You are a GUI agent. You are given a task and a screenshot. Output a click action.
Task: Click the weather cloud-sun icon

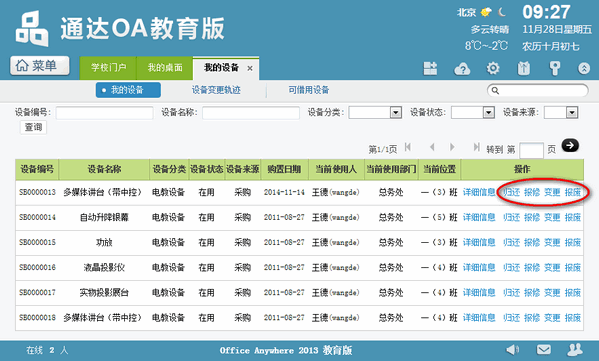click(x=486, y=12)
